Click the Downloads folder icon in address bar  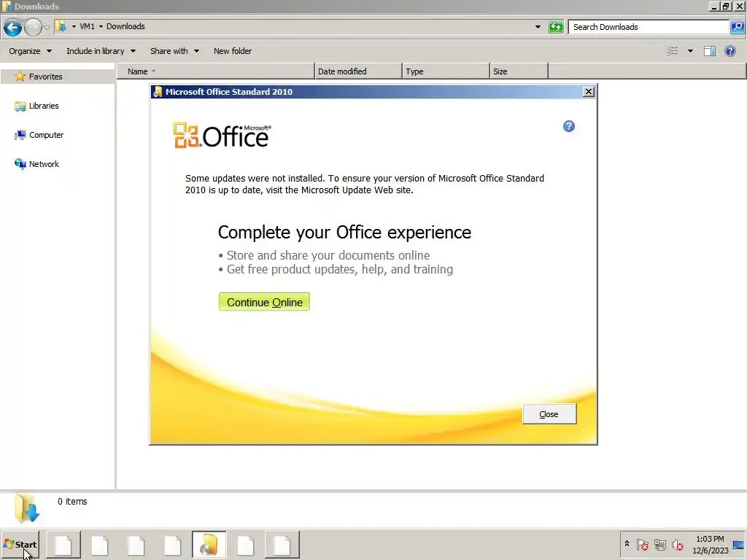tap(61, 26)
